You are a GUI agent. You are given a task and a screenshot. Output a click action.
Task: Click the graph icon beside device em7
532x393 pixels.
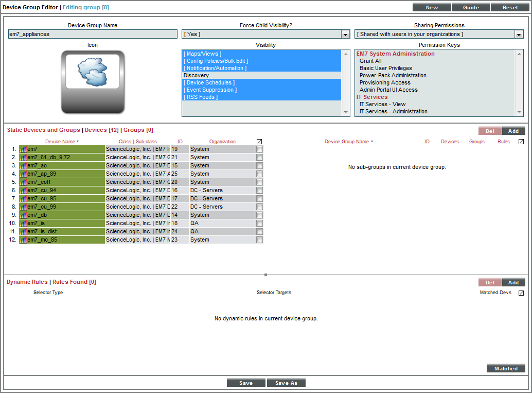[23, 149]
